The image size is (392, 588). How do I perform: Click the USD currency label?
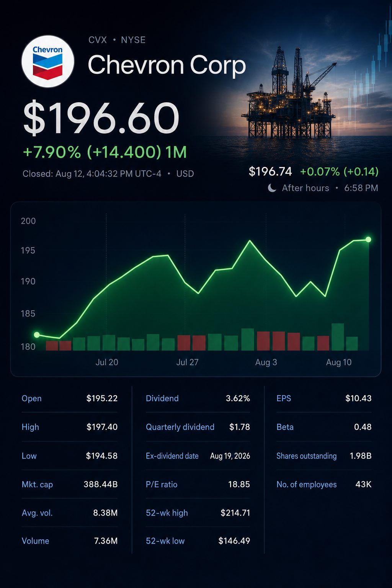pos(185,174)
